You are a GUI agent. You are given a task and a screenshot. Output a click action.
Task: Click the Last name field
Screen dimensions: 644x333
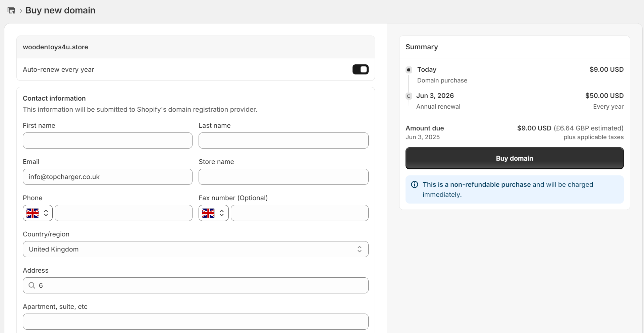click(x=283, y=141)
